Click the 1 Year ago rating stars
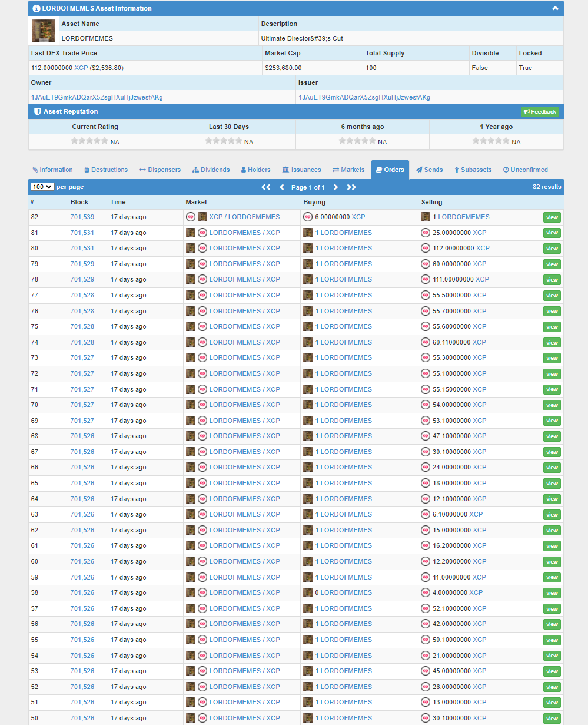Screen dimensions: 588x725 (491, 141)
